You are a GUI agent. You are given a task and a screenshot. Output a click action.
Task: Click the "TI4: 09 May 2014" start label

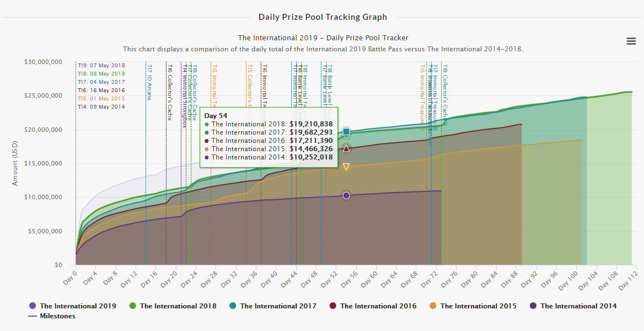pyautogui.click(x=101, y=106)
